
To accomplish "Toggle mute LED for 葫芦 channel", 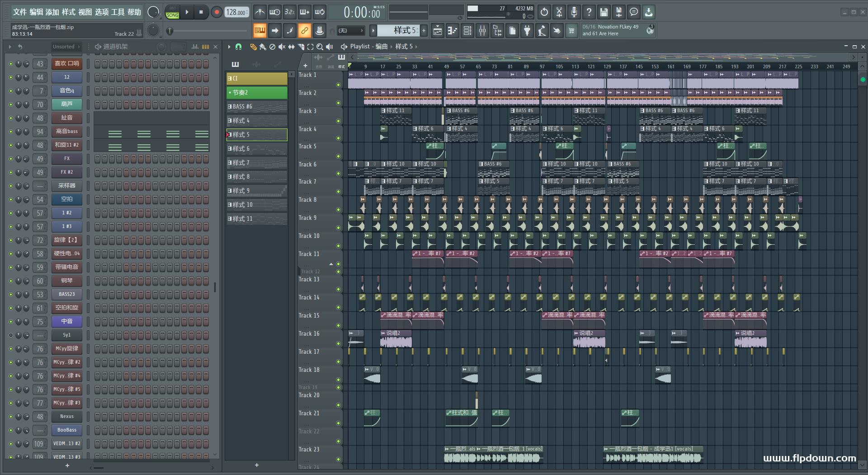I will (x=11, y=104).
